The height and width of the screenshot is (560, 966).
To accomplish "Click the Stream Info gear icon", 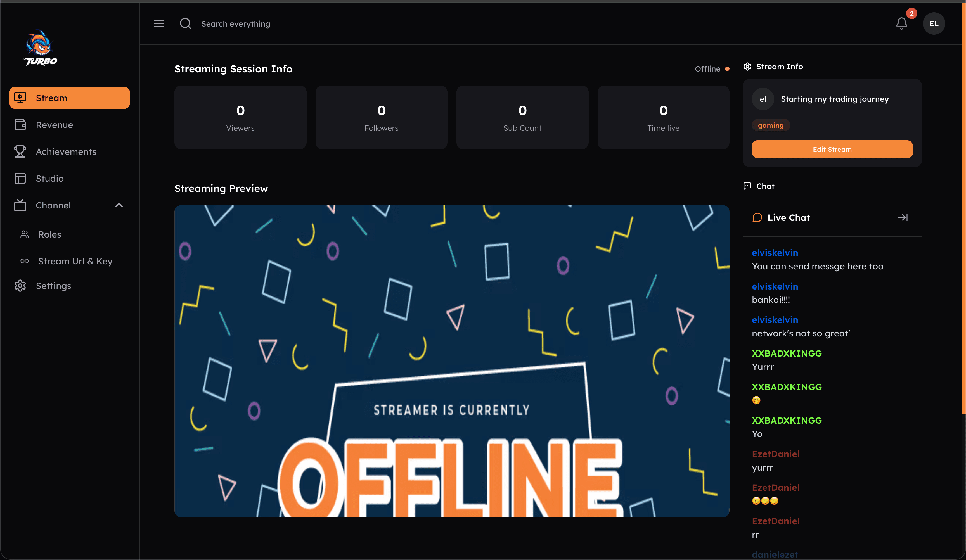I will point(747,67).
